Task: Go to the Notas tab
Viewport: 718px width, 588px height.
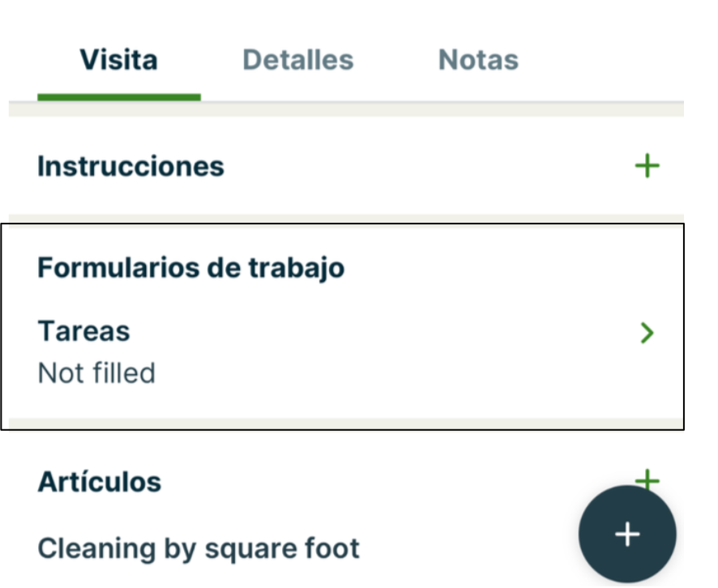Action: point(478,60)
